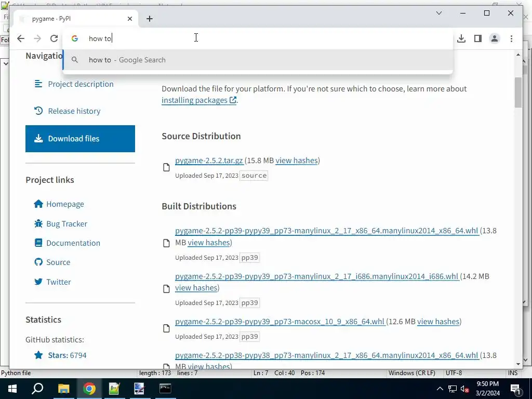Click 'Windows (CR LF)' in Notepad++ status bar
Image resolution: width=532 pixels, height=399 pixels.
coord(411,373)
